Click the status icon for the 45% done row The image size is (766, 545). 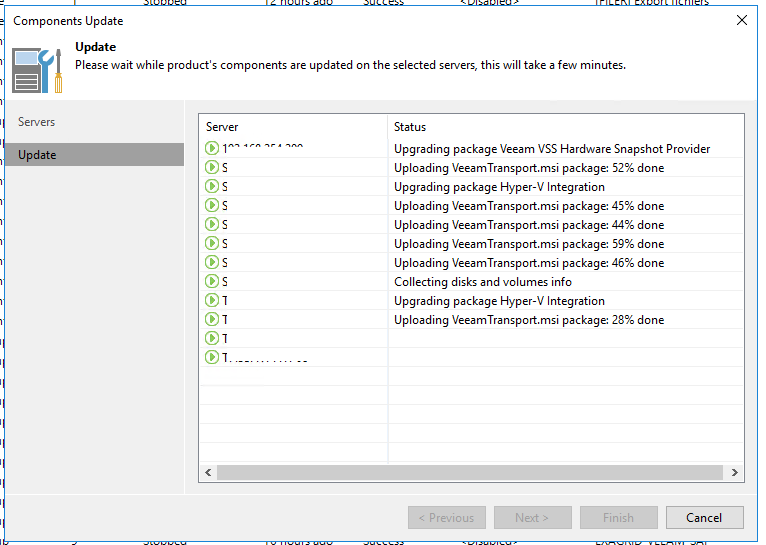tap(212, 205)
